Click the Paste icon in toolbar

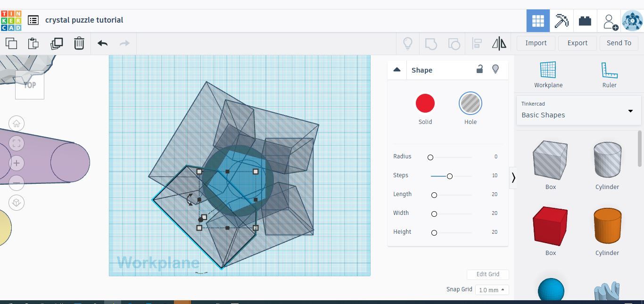coord(33,43)
